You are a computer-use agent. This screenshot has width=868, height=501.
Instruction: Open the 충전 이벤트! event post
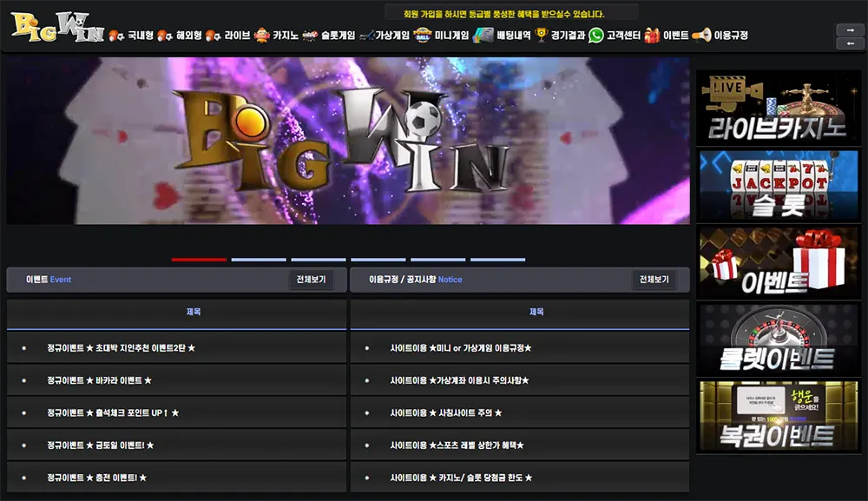coord(97,478)
